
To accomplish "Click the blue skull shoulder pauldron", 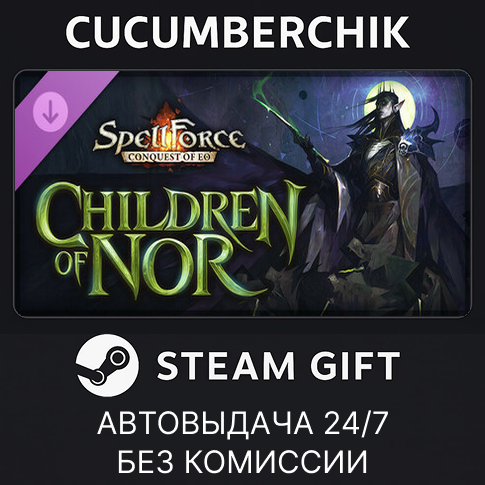I will click(x=412, y=141).
